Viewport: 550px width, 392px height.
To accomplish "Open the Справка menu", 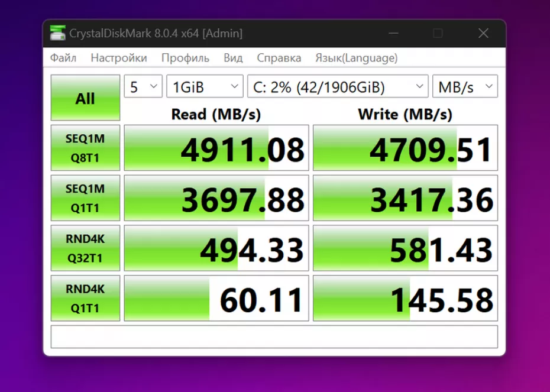I will point(279,58).
